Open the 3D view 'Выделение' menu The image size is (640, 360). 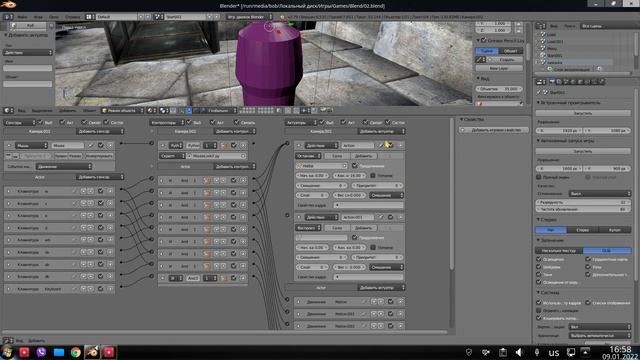coord(42,111)
